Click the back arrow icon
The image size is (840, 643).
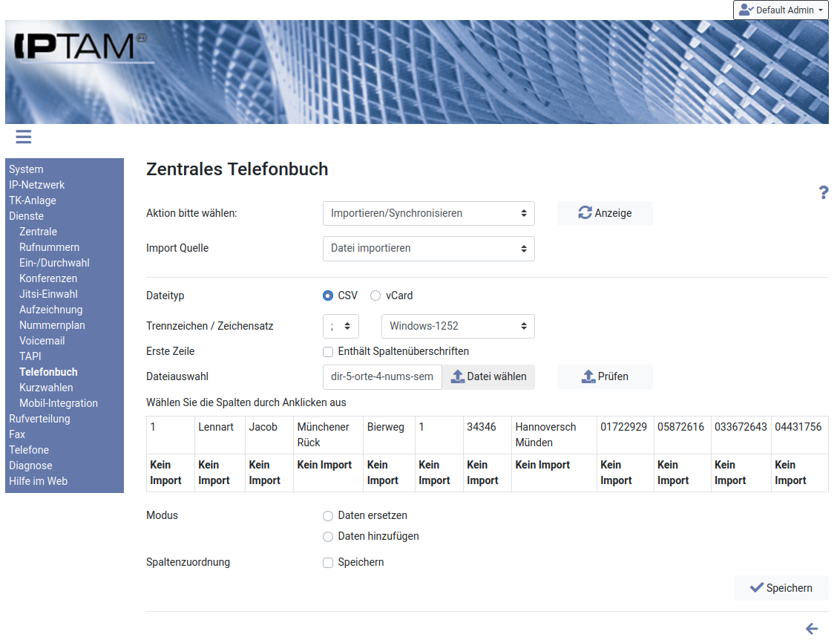point(812,629)
